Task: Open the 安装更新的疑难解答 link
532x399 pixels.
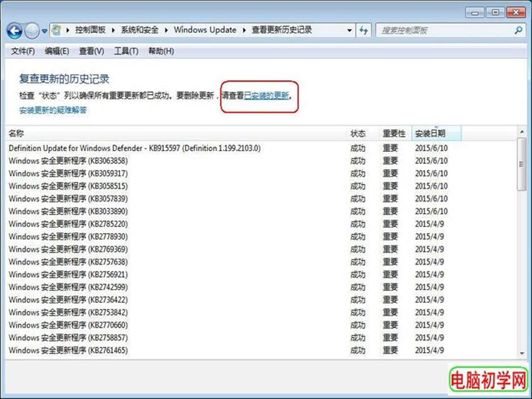Action: pyautogui.click(x=53, y=110)
